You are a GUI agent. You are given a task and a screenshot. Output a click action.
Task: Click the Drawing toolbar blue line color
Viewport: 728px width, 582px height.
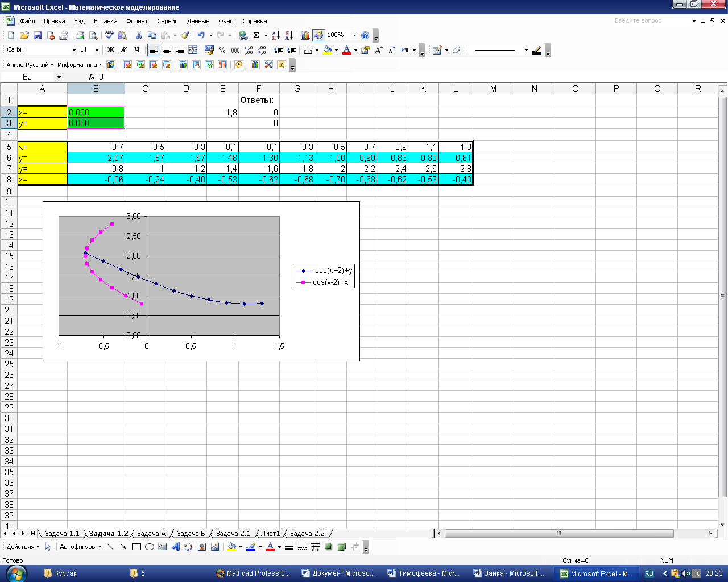pyautogui.click(x=251, y=547)
